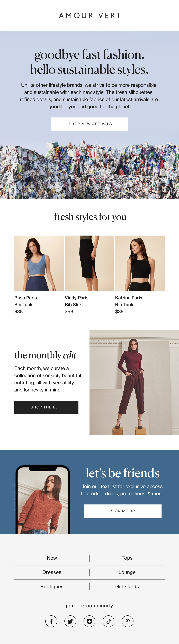Open the Instagram camera icon
The image size is (179, 644).
pyautogui.click(x=89, y=621)
